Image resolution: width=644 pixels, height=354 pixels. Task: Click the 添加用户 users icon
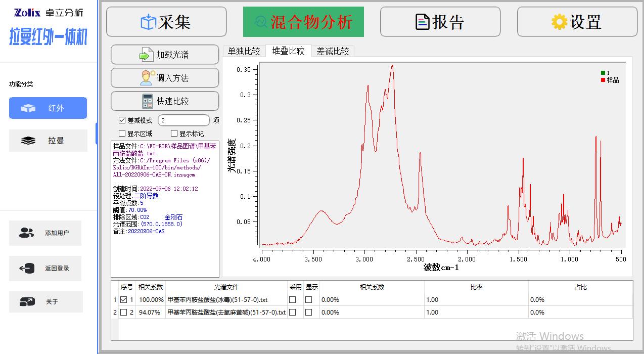(x=26, y=233)
